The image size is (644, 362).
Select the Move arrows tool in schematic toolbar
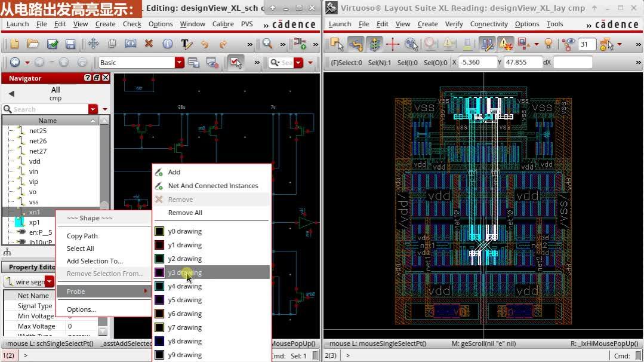pyautogui.click(x=94, y=44)
